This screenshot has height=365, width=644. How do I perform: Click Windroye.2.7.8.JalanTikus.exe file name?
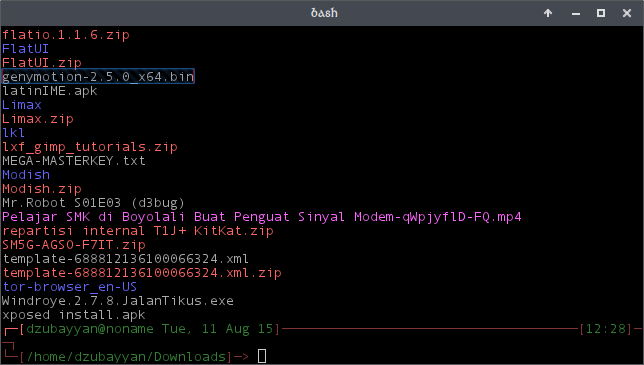coord(118,301)
